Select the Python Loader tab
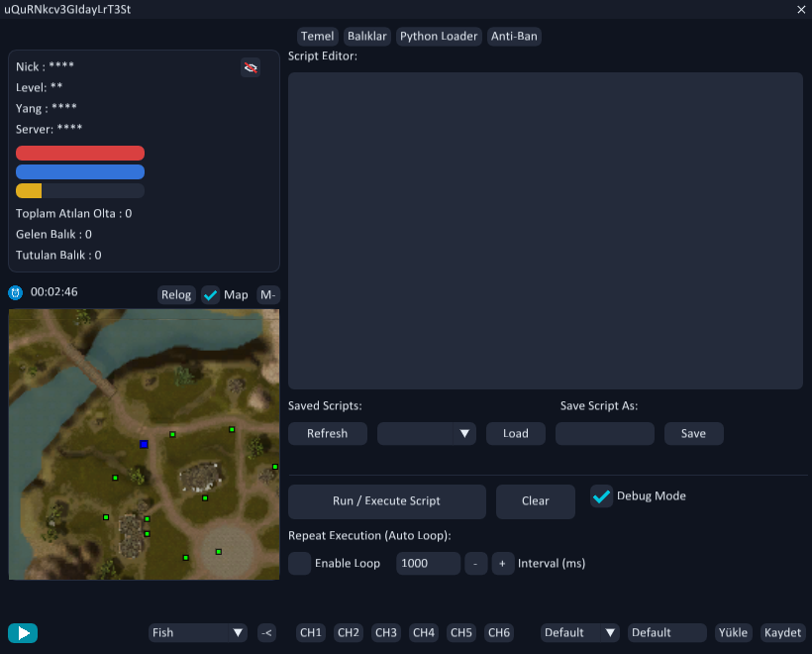This screenshot has width=812, height=654. click(439, 37)
